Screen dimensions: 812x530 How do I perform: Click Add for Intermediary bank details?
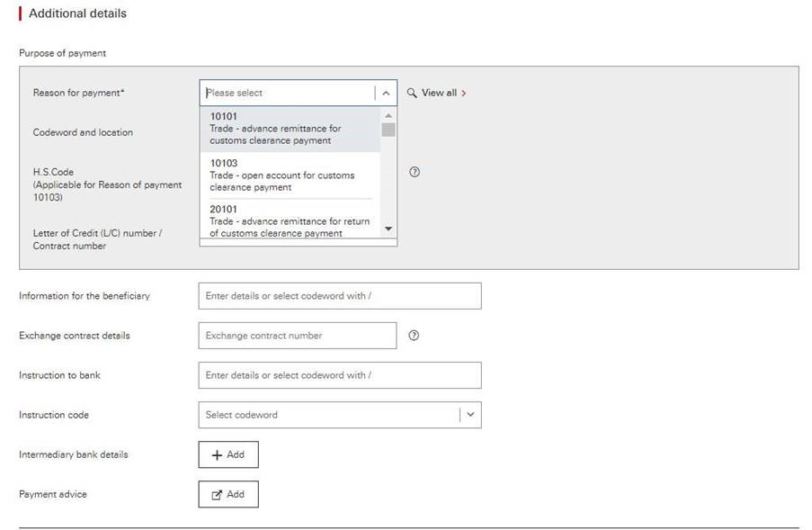228,454
